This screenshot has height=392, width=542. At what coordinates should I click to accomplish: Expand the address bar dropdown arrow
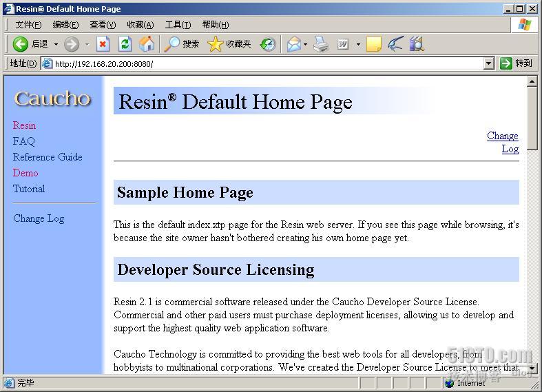[x=488, y=63]
